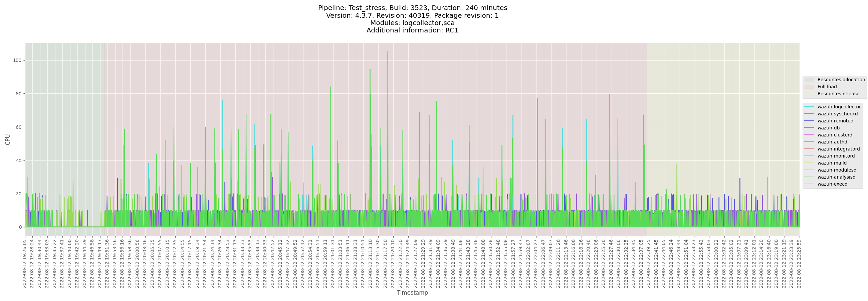
Task: Click the wazuh-logcollector legend entry
Action: click(839, 107)
